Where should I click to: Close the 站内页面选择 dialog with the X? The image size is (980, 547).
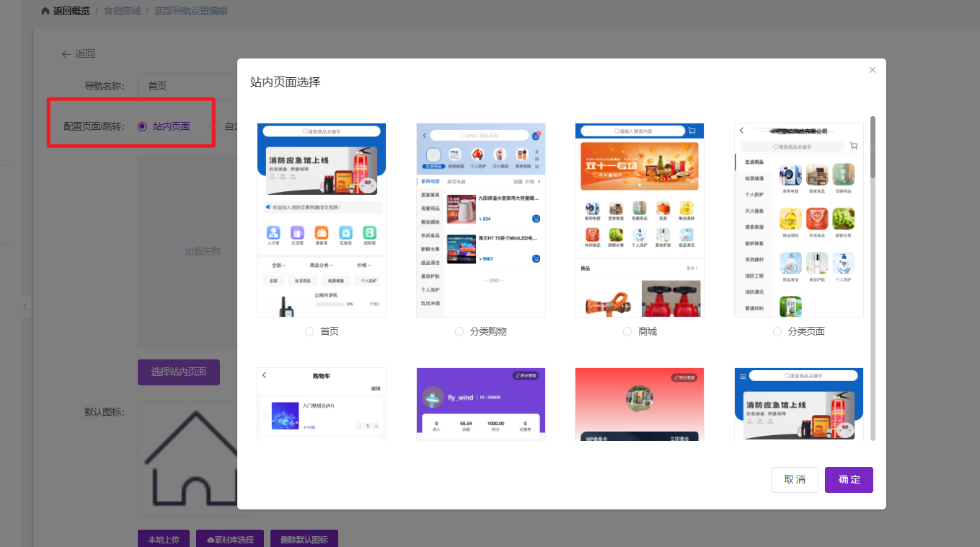(x=873, y=70)
